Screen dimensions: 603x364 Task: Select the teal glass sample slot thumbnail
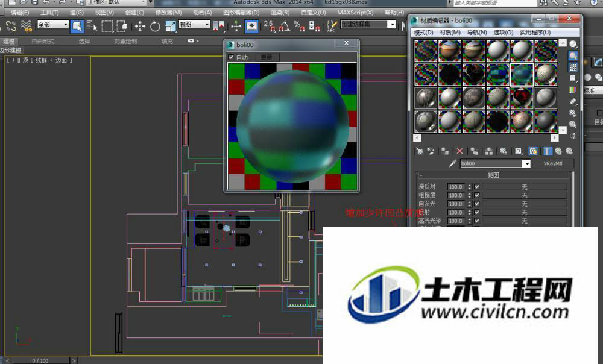tap(522, 74)
